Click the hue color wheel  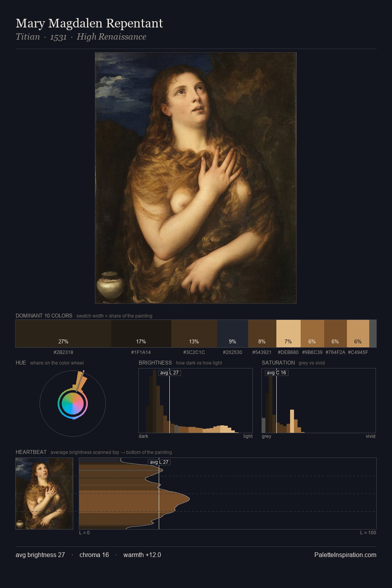pos(73,403)
